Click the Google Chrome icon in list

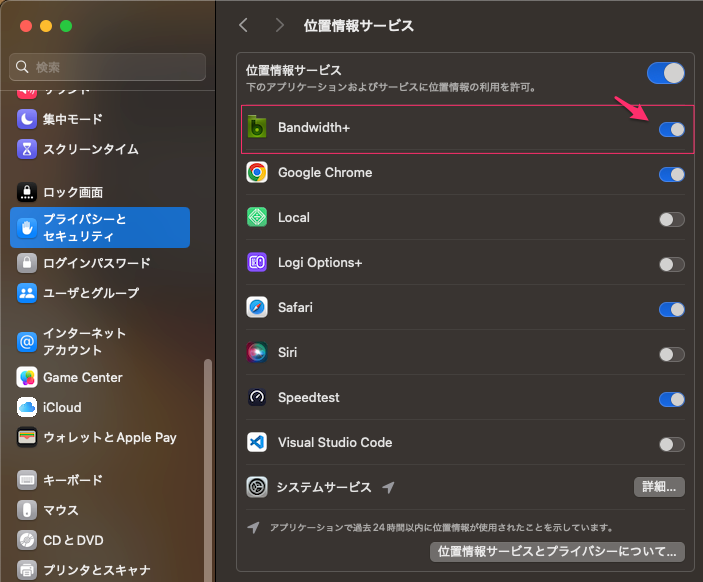[x=257, y=173]
